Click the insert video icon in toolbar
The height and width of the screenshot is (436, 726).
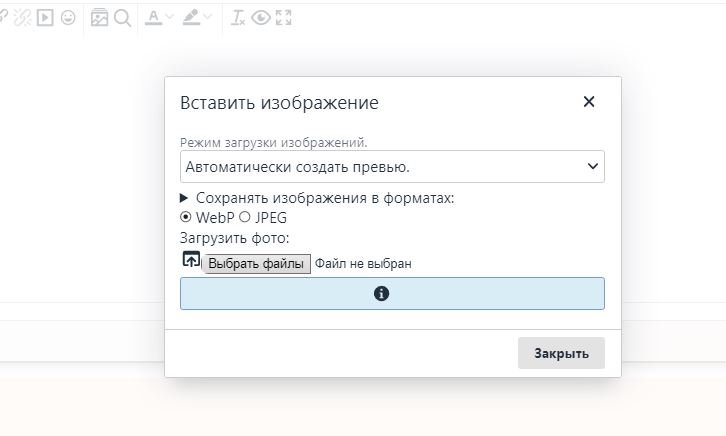[45, 17]
